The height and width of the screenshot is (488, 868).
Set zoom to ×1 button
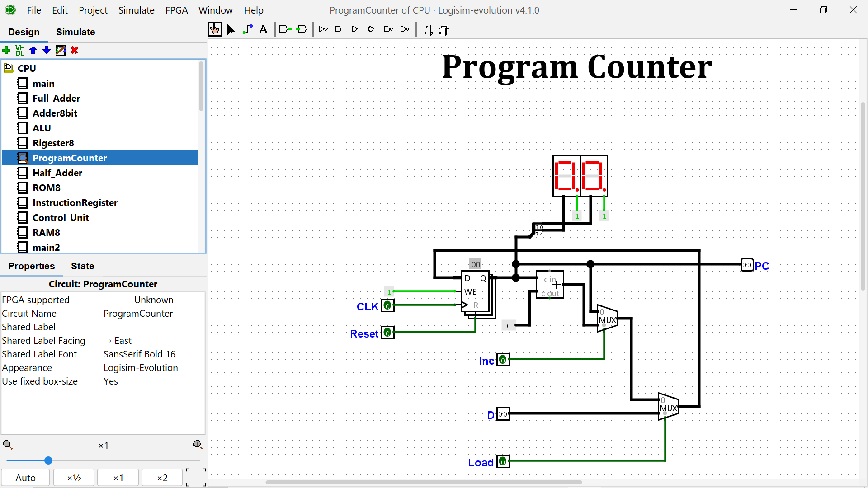coord(118,478)
